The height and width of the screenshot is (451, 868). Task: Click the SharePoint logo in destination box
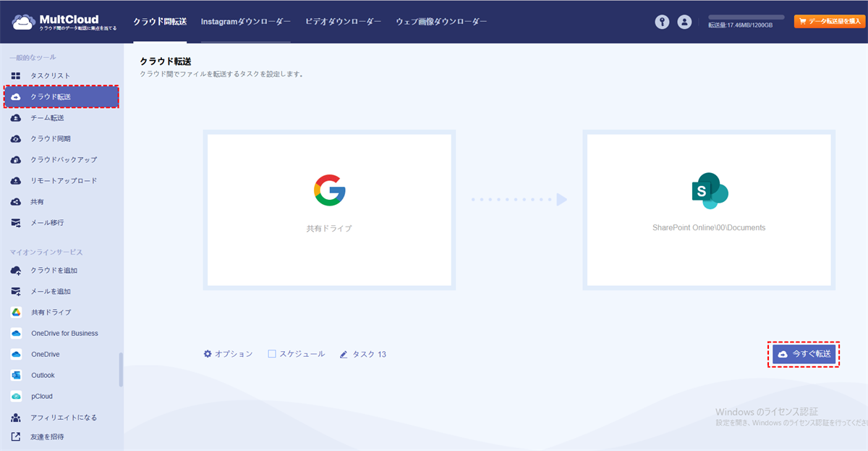tap(709, 191)
